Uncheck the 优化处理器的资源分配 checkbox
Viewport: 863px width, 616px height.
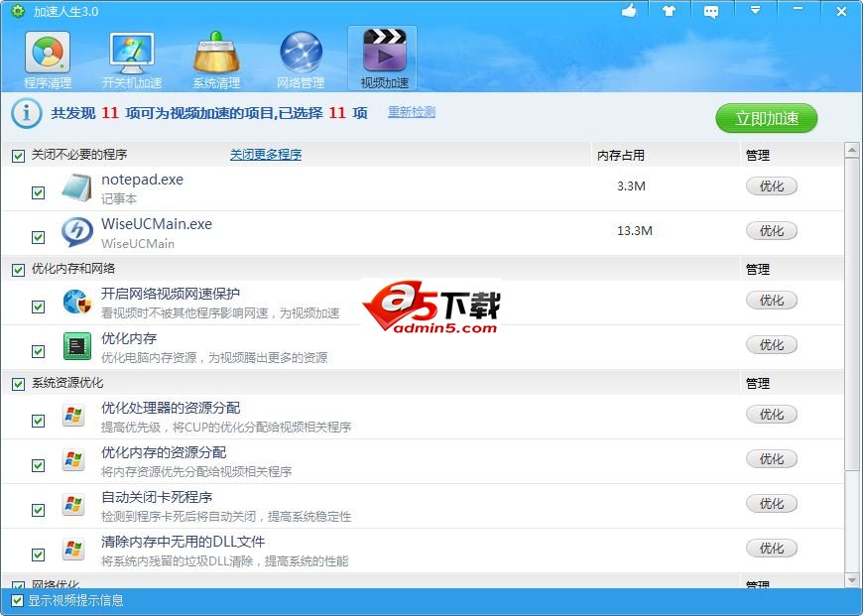click(x=38, y=422)
